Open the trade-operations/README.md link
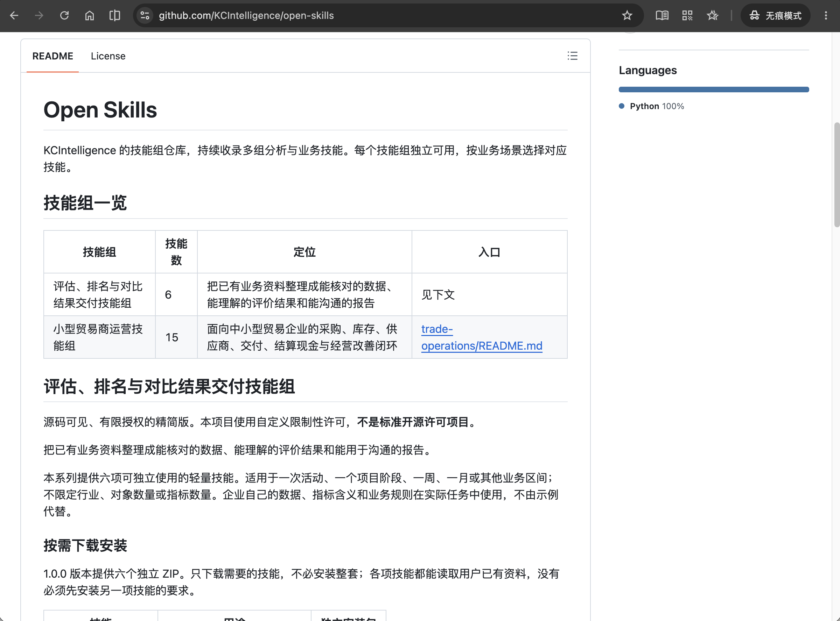 (x=482, y=337)
